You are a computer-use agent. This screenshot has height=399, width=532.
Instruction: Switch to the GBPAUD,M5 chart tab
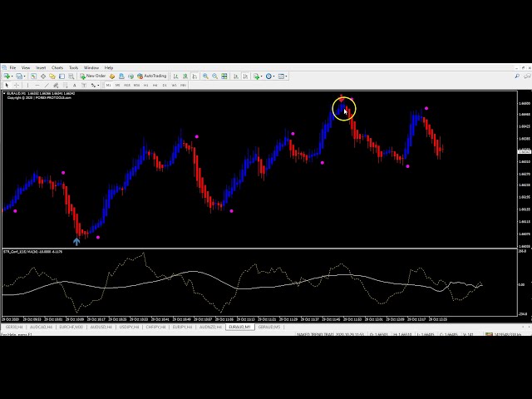tap(268, 327)
